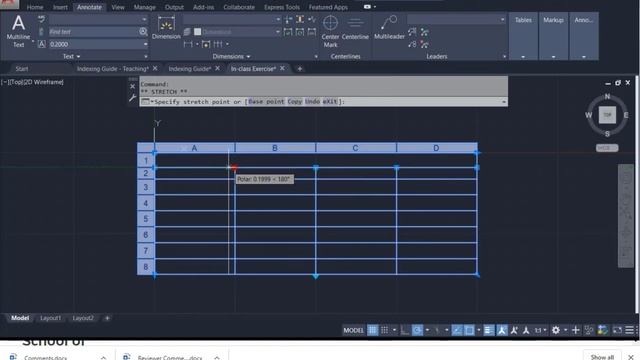Toggle object snap
The width and height of the screenshot is (640, 360).
[469, 330]
